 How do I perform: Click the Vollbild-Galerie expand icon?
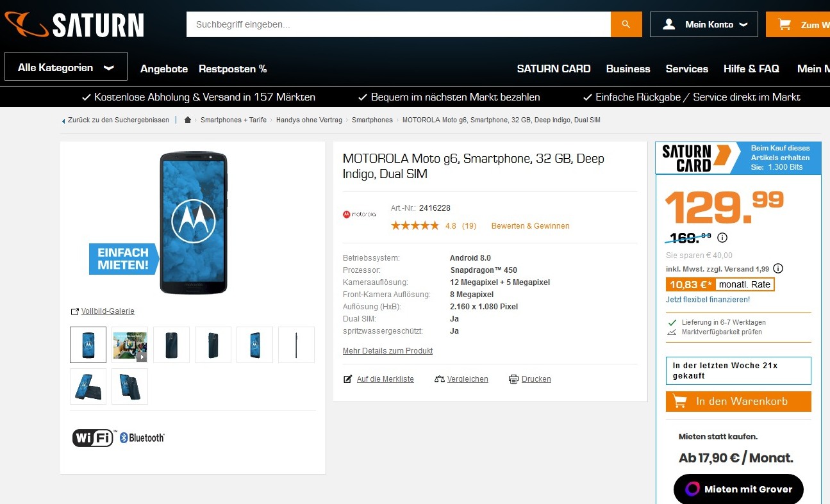[74, 311]
